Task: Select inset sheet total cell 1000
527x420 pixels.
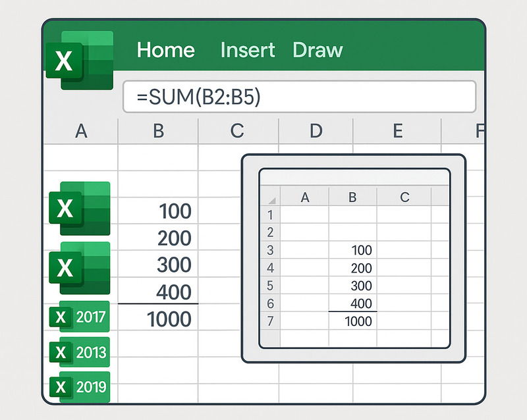Action: pyautogui.click(x=352, y=321)
